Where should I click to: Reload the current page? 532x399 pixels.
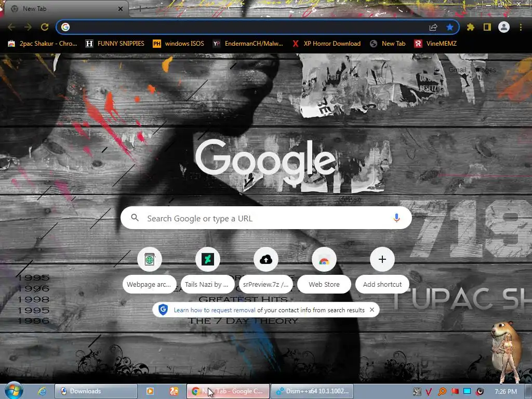pos(45,27)
